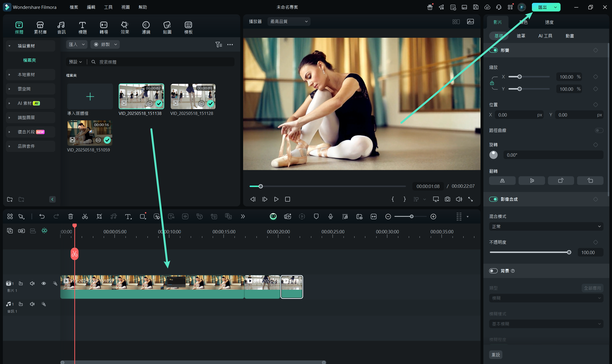The height and width of the screenshot is (364, 612).
Task: Open the 工具 menu in menu bar
Action: point(108,7)
